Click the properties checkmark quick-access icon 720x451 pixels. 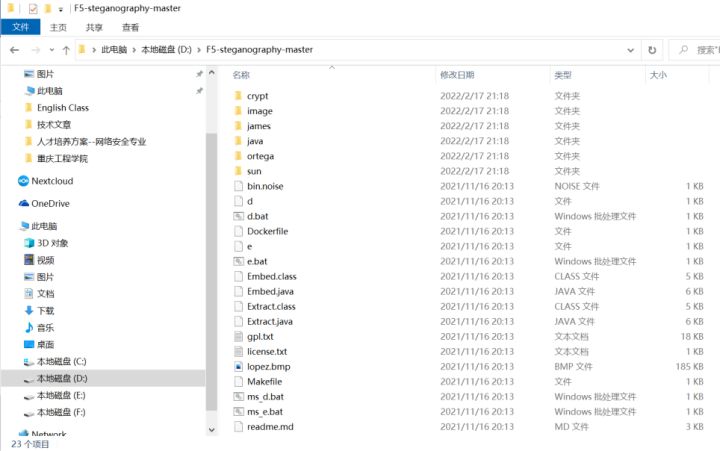click(33, 8)
